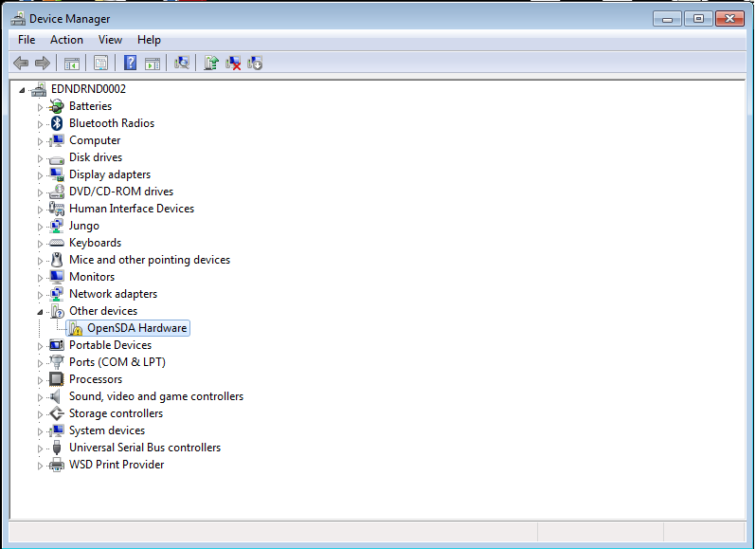This screenshot has height=549, width=756.
Task: Select the Processors label
Action: point(96,379)
